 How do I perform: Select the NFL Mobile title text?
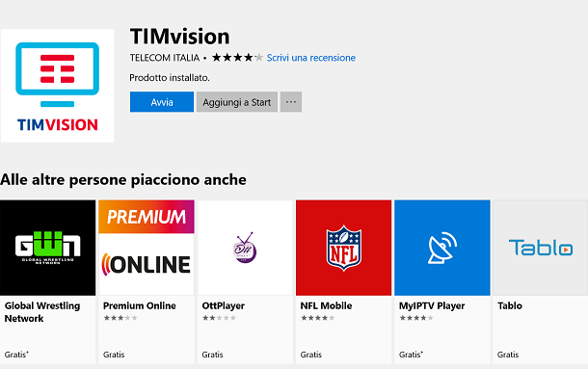pyautogui.click(x=326, y=305)
